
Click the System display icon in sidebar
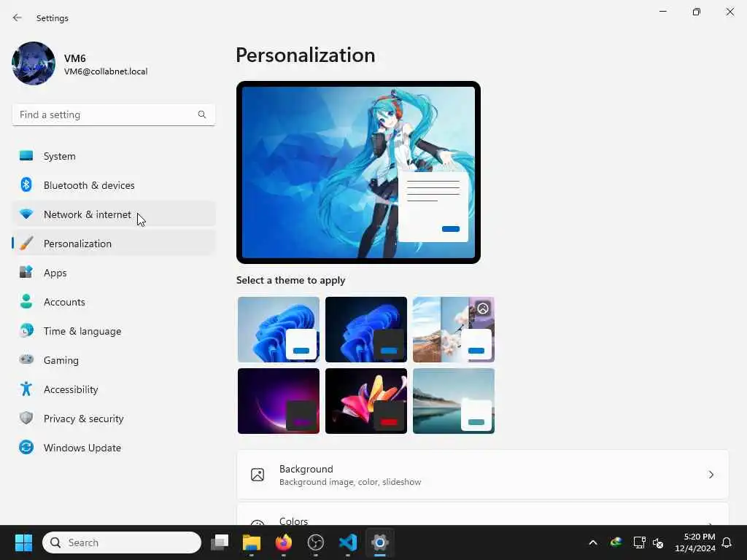click(x=26, y=156)
